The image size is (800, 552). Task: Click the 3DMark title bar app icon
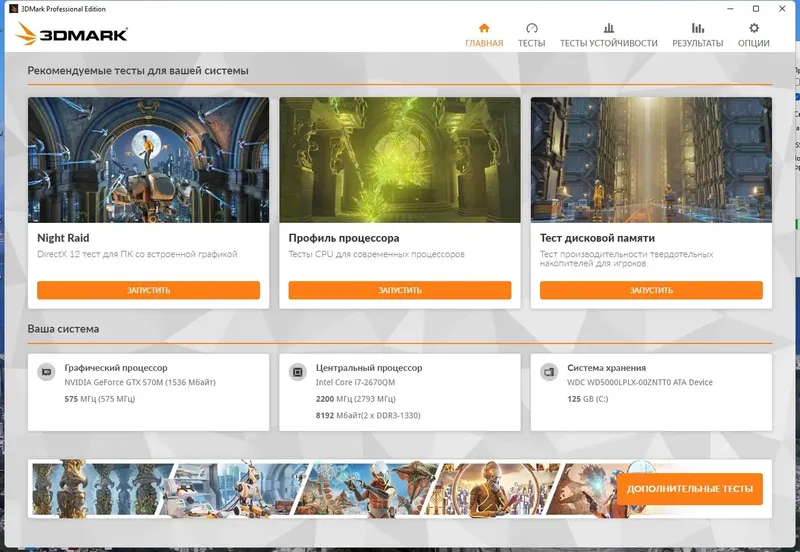point(14,9)
